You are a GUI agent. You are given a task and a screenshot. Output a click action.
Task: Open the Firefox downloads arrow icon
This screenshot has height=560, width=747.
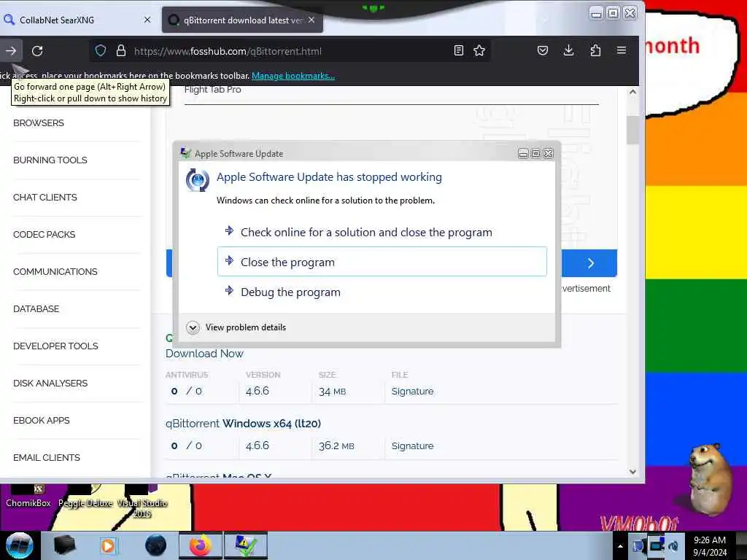pos(568,50)
